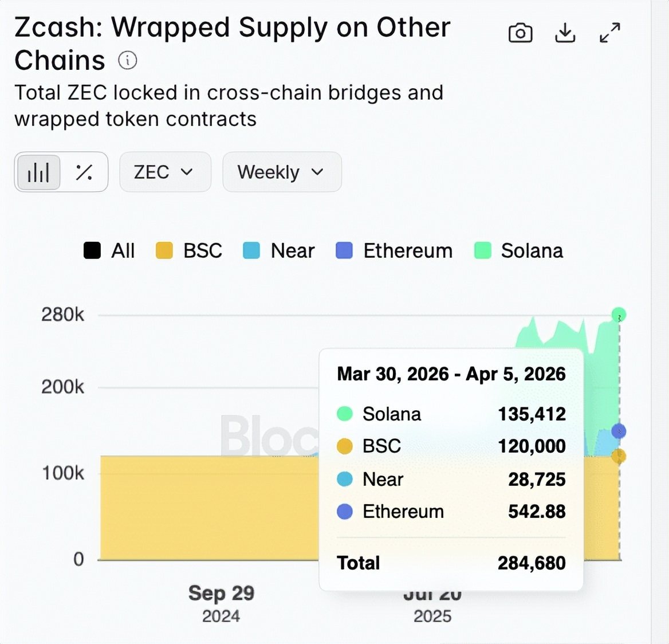The image size is (669, 644).
Task: Click the yellow BSC area in chart
Action: (206, 510)
